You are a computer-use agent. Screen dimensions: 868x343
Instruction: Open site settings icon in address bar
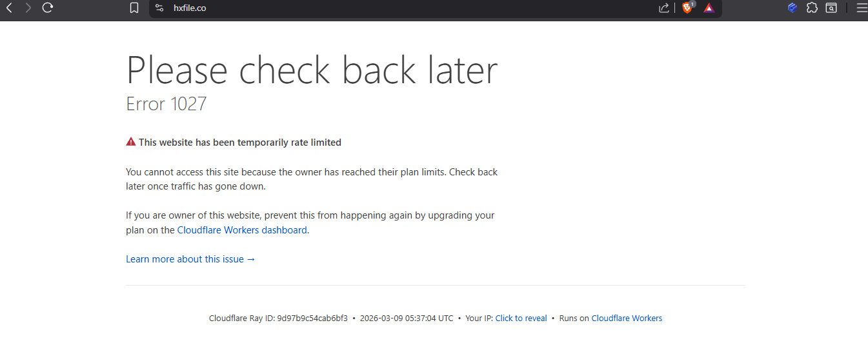pos(159,8)
